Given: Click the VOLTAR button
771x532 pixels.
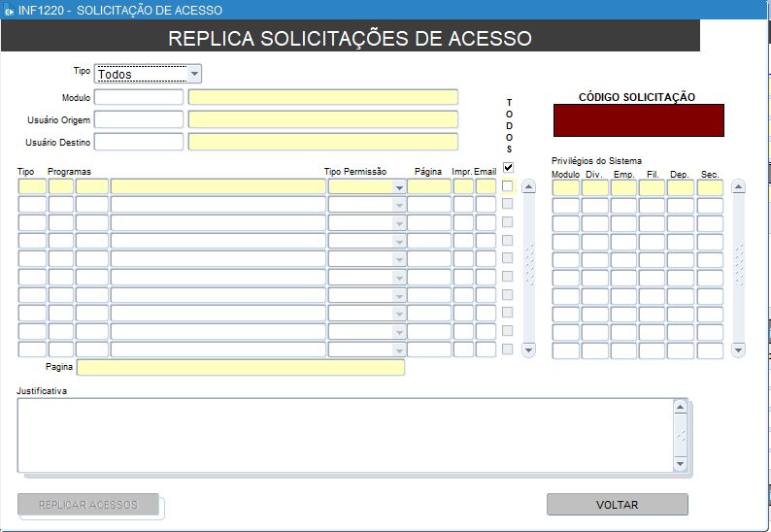Looking at the screenshot, I should (x=618, y=505).
